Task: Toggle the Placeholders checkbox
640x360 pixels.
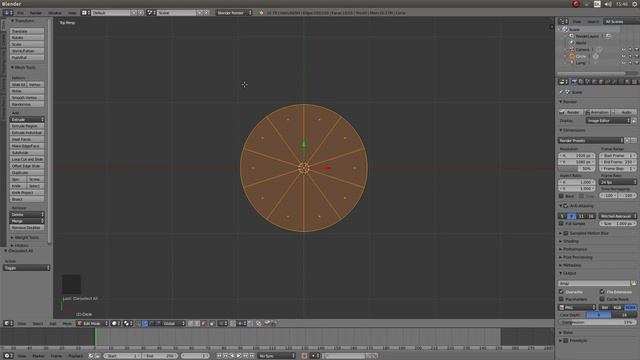Action: point(561,299)
